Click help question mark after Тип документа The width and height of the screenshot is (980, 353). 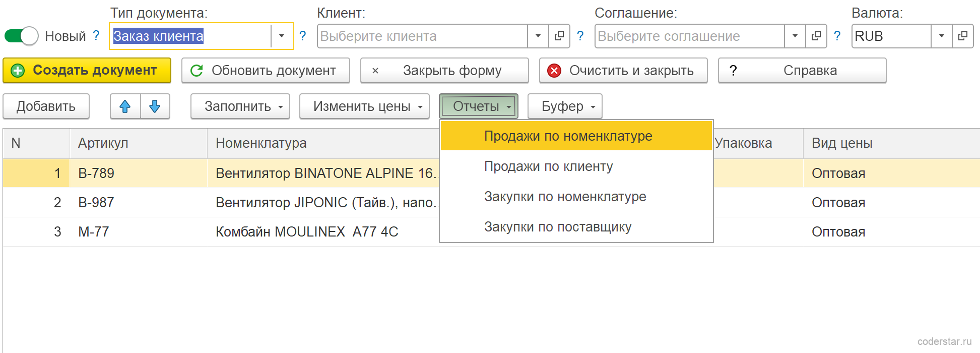(303, 36)
